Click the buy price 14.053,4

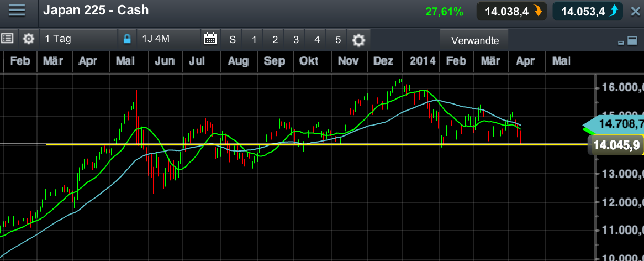(x=589, y=12)
